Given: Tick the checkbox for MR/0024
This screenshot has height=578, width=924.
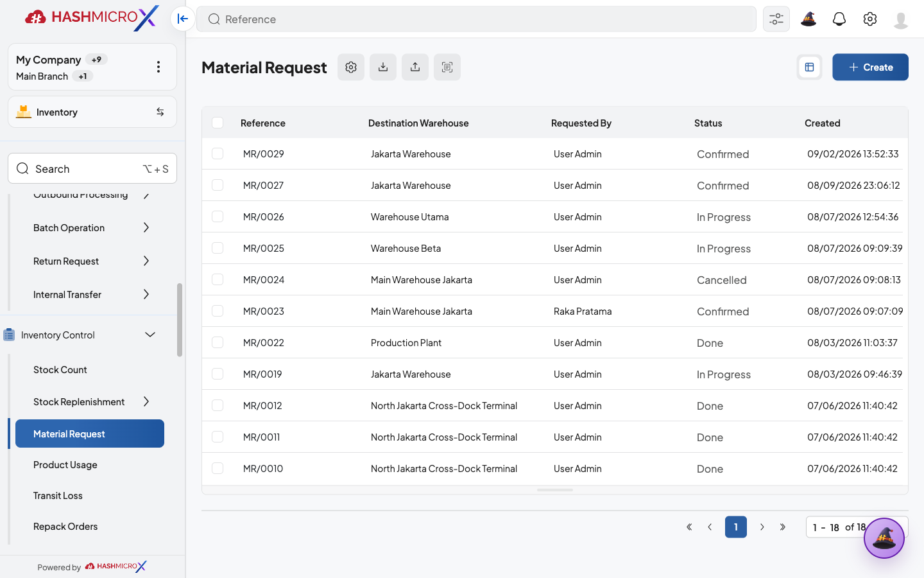Looking at the screenshot, I should (x=218, y=279).
